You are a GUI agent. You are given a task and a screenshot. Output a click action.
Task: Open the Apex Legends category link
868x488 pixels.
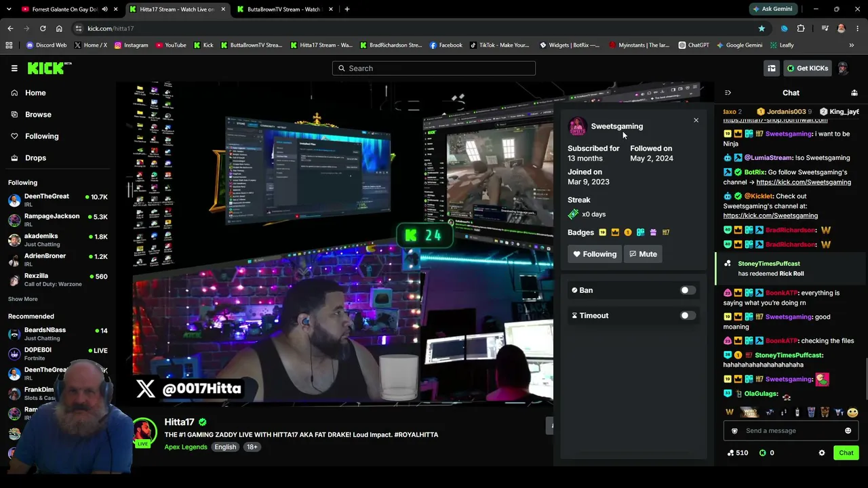pos(186,447)
